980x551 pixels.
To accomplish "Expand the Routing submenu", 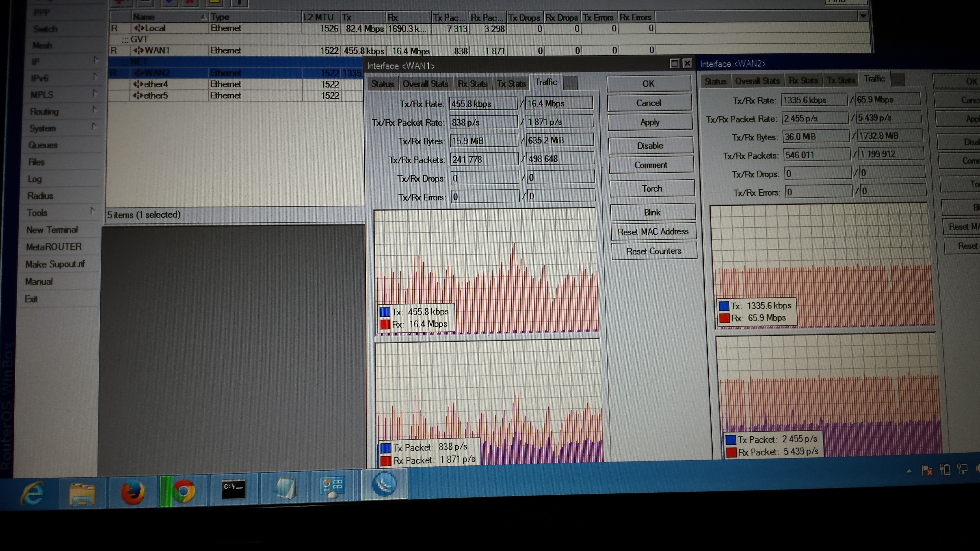I will coord(94,110).
